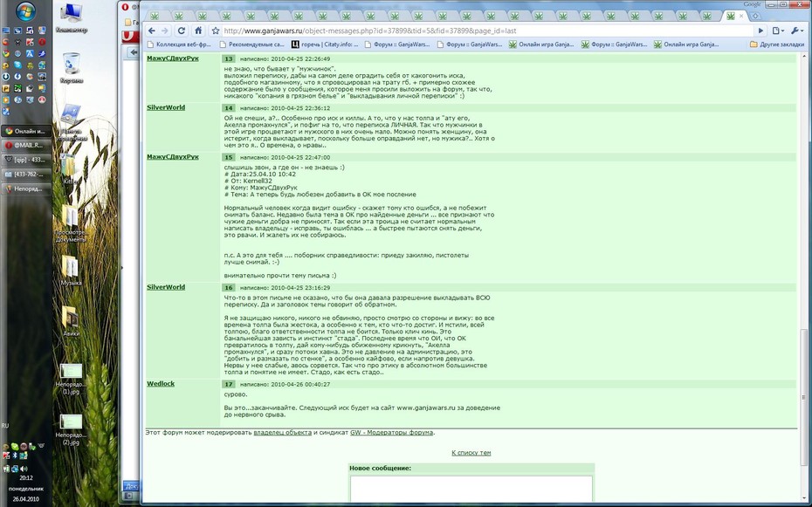Click the back arrow in the Opera window

134,52
